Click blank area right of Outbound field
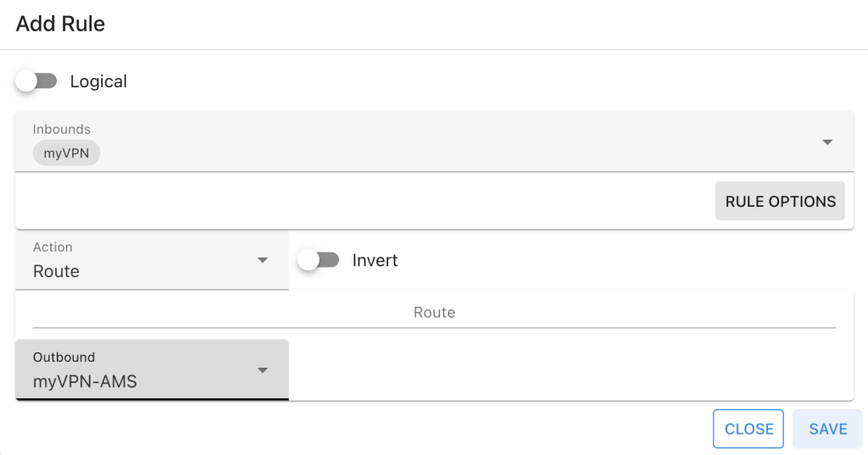The height and width of the screenshot is (455, 868). tap(568, 369)
